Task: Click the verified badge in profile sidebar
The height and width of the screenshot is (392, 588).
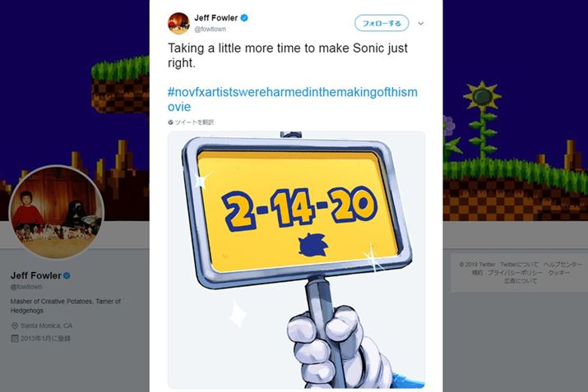Action: coord(67,275)
